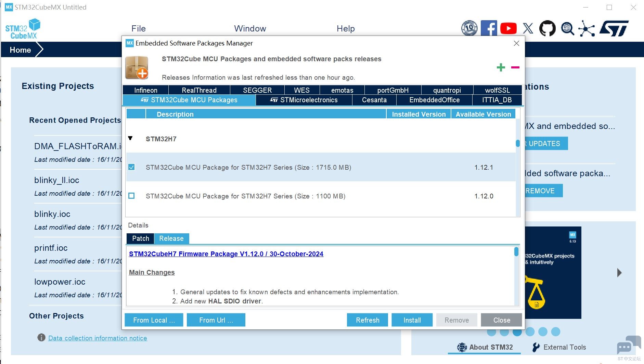The width and height of the screenshot is (644, 364).
Task: Click the package list vertical scrollbar thumb
Action: (x=518, y=143)
